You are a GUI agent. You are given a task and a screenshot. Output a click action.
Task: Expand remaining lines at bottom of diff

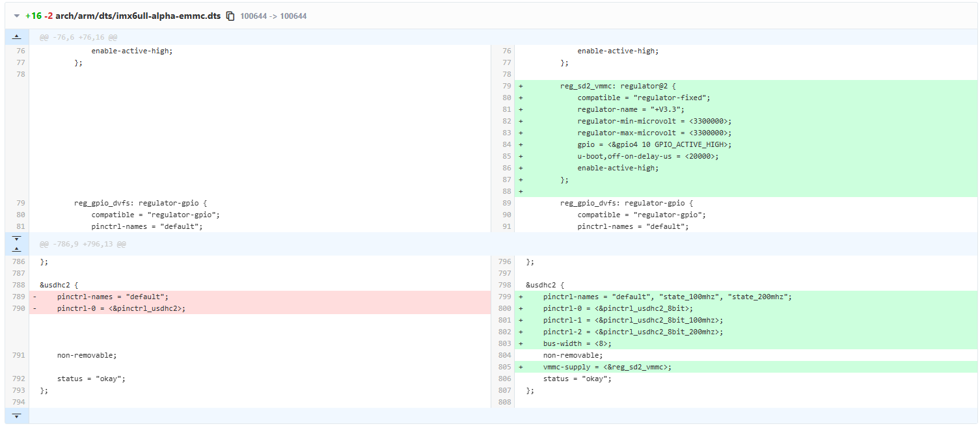(17, 416)
